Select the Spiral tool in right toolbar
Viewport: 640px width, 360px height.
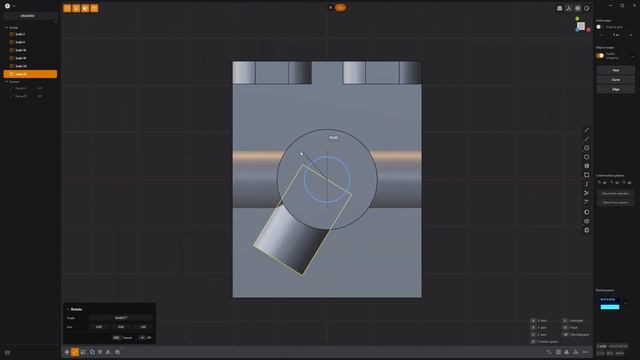(x=587, y=184)
